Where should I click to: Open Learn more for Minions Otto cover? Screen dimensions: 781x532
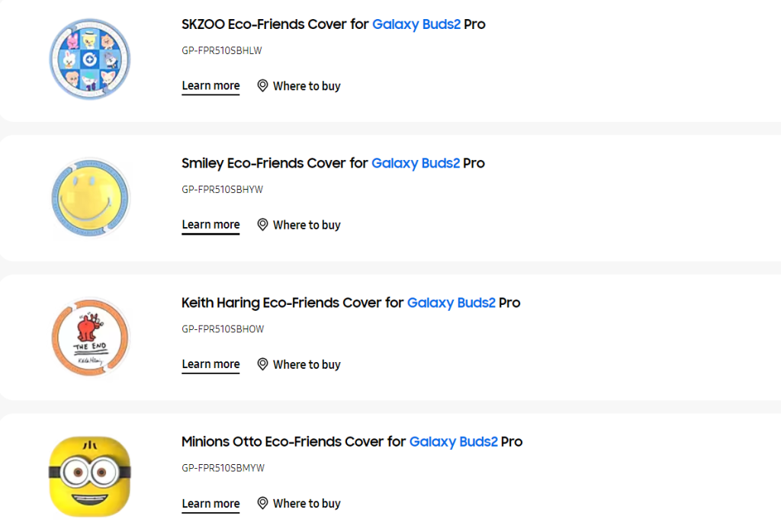[x=211, y=503]
